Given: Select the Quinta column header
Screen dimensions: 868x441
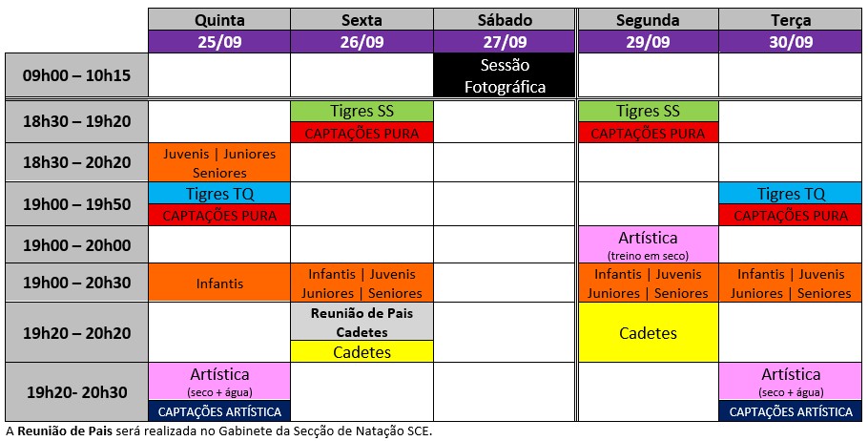Looking at the screenshot, I should [x=219, y=19].
